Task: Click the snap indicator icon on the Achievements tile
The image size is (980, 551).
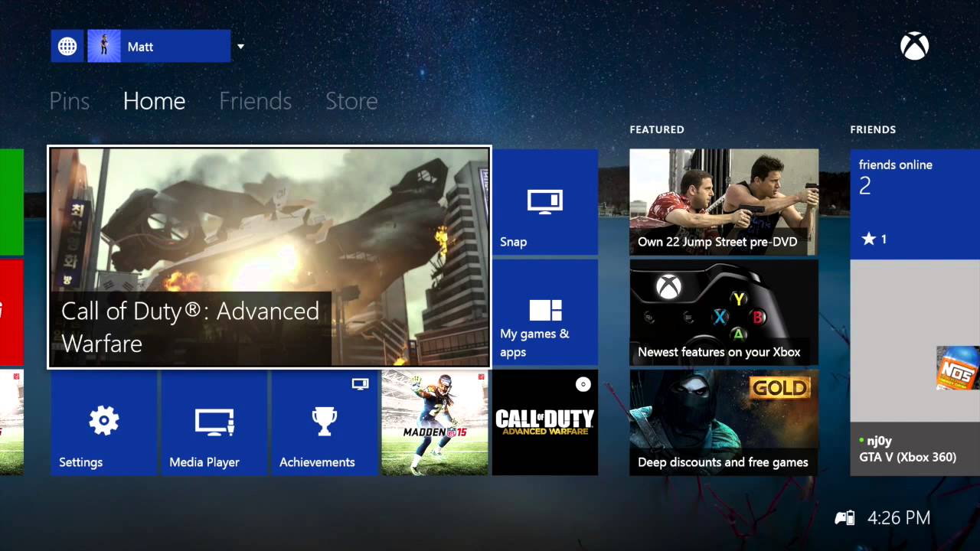Action: click(x=360, y=383)
